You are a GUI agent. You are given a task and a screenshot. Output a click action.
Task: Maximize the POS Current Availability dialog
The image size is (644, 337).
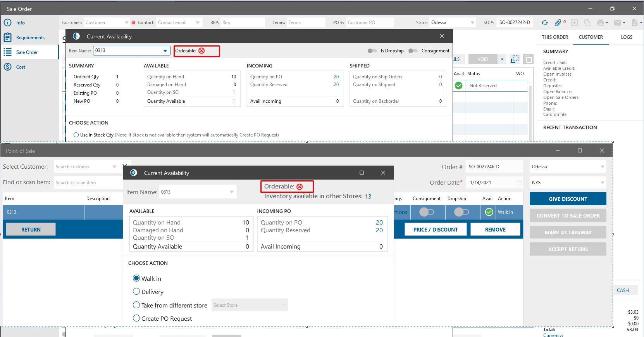(x=362, y=173)
